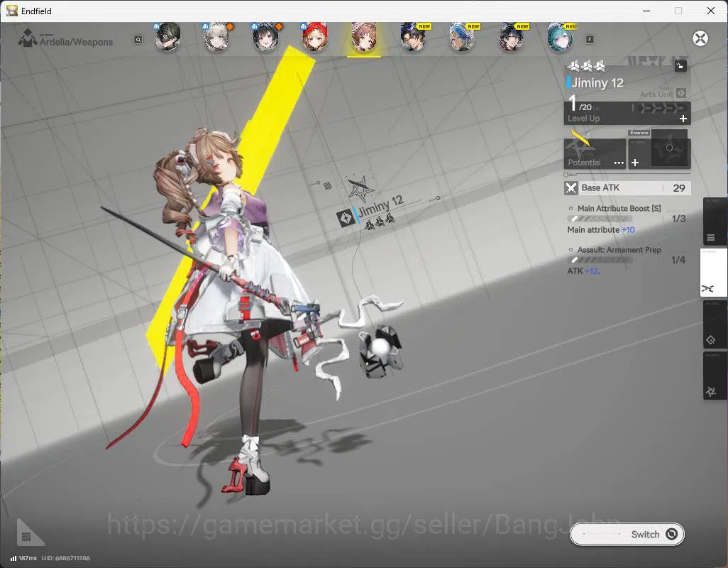Click the E key next-character icon
The width and height of the screenshot is (728, 568).
(x=590, y=40)
